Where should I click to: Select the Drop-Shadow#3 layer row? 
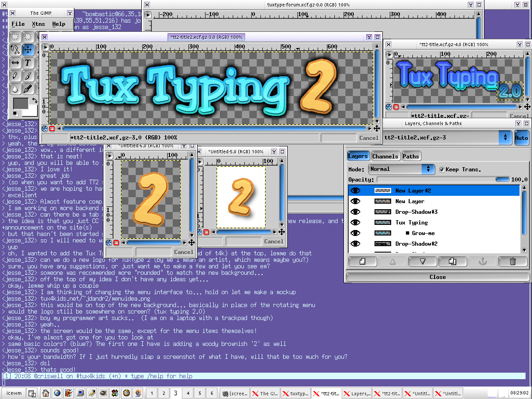(434, 212)
